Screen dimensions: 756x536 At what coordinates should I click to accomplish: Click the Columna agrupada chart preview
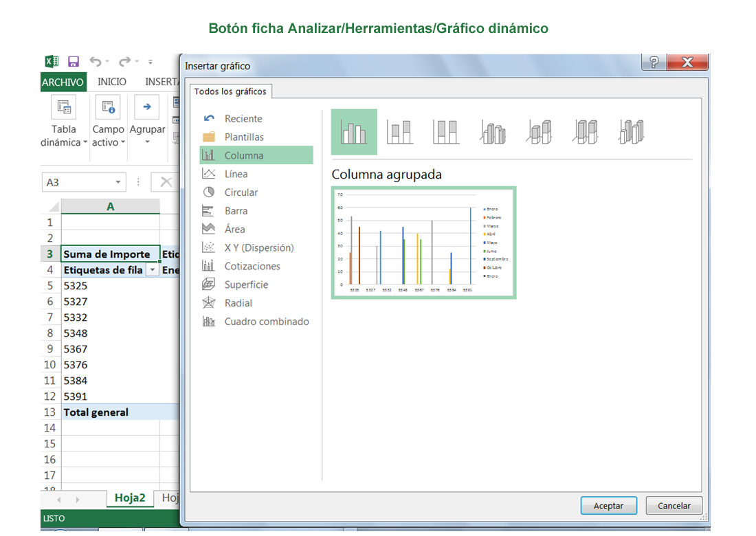click(x=424, y=243)
